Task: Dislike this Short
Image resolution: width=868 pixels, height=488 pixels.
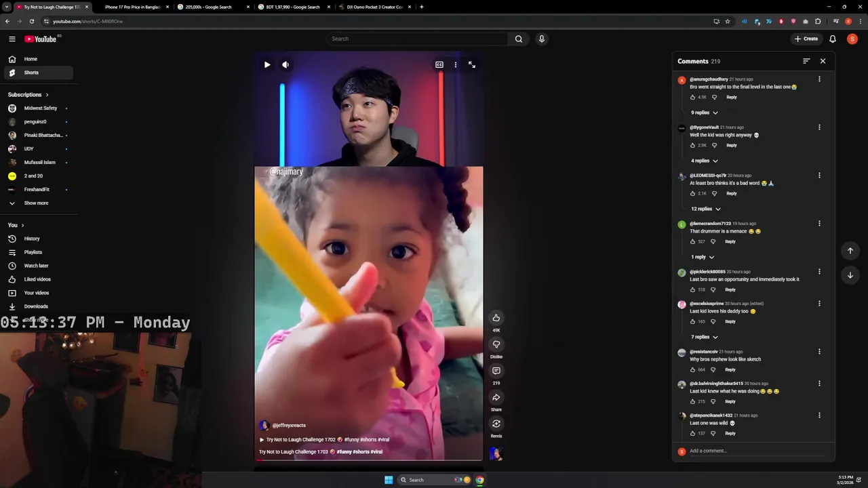Action: tap(496, 344)
